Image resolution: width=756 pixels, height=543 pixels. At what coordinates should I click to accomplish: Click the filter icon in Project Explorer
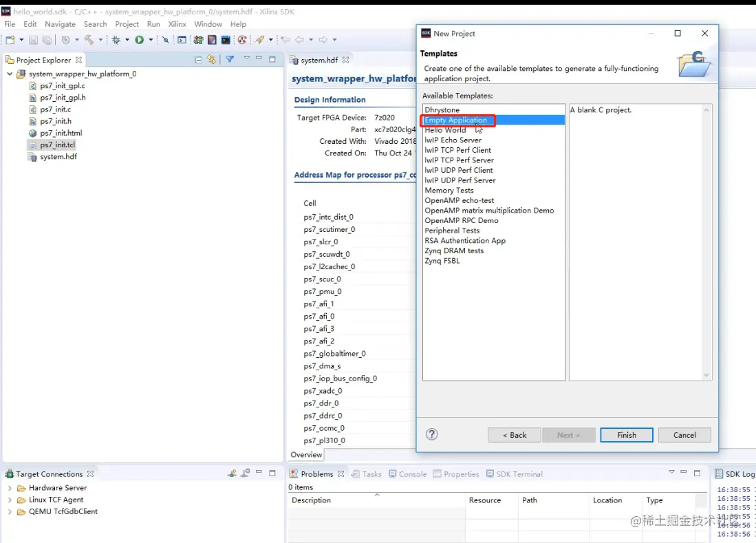[230, 59]
